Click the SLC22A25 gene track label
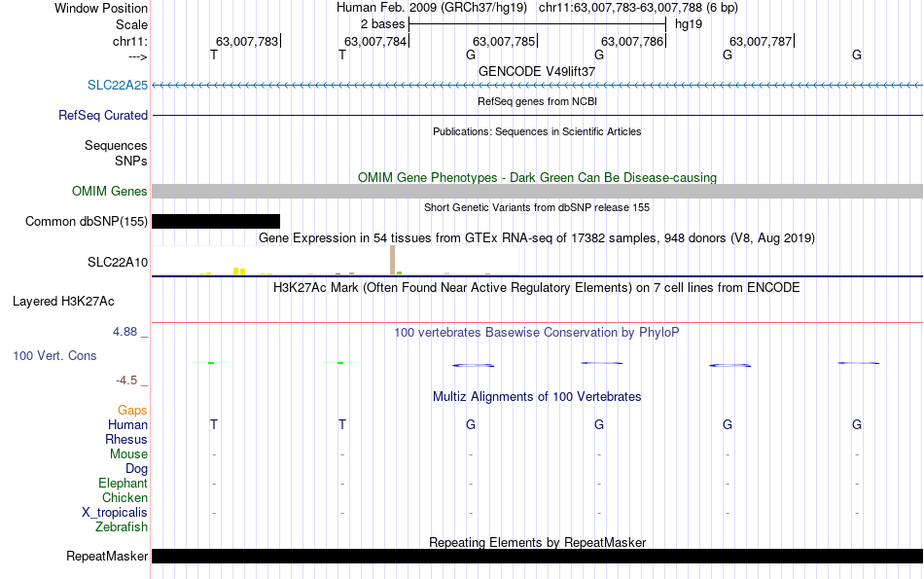 [x=118, y=85]
